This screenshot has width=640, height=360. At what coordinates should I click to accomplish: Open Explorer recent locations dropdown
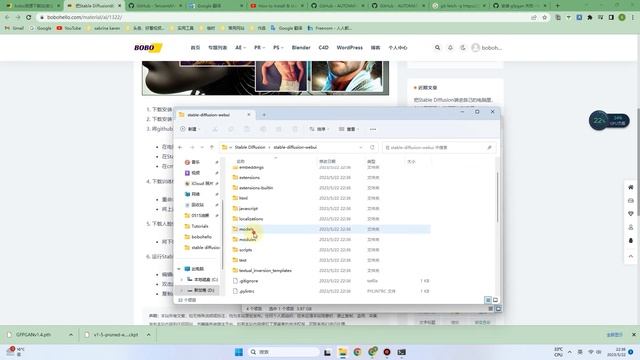[202, 147]
